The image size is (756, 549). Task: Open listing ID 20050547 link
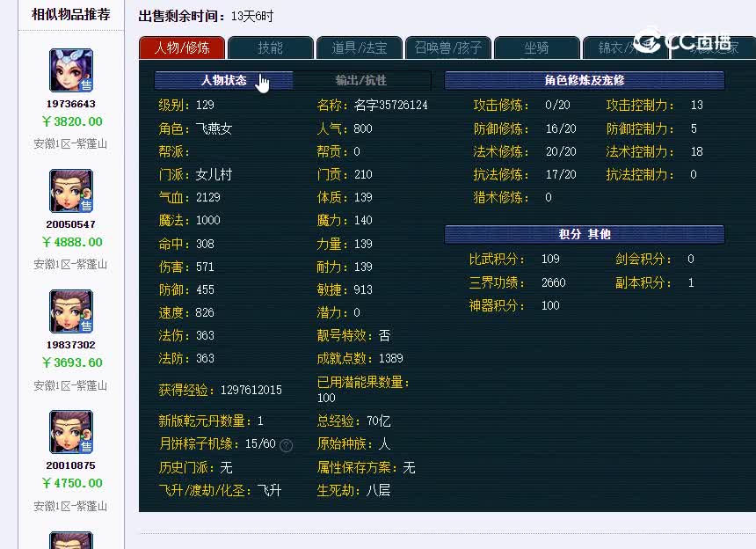tap(71, 224)
